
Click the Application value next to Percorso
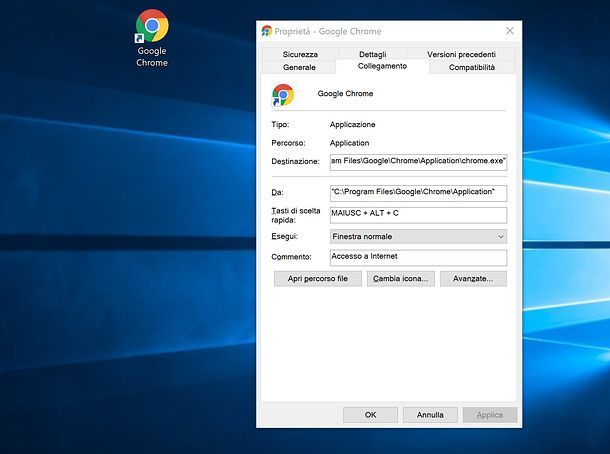pos(349,143)
